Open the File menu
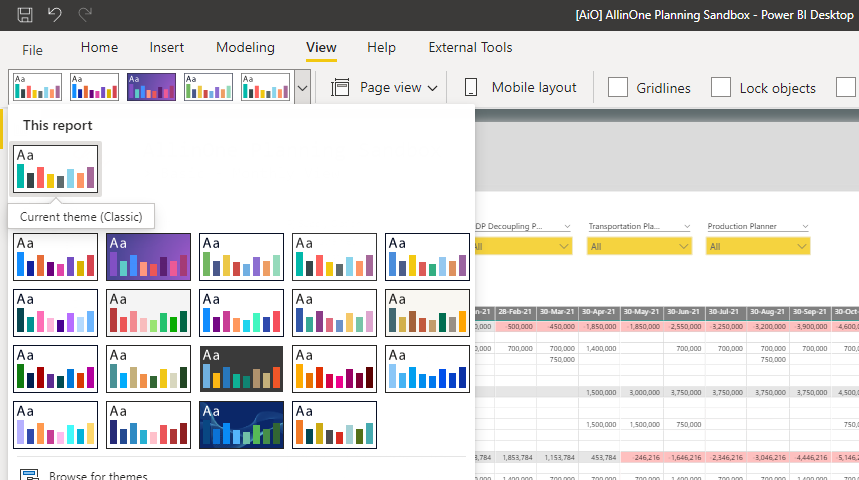Screen dimensions: 859x480 point(32,50)
